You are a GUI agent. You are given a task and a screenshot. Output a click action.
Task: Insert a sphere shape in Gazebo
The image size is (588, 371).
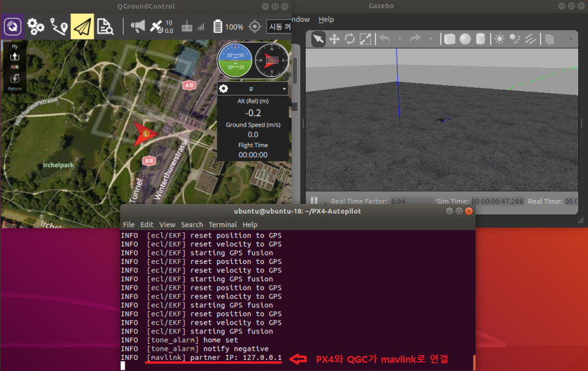pyautogui.click(x=465, y=39)
